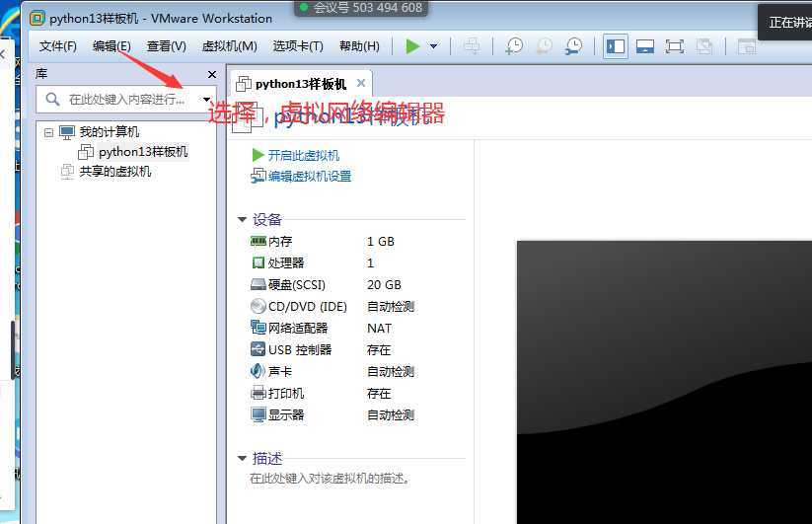
Task: Enter full screen mode icon
Action: 674,46
